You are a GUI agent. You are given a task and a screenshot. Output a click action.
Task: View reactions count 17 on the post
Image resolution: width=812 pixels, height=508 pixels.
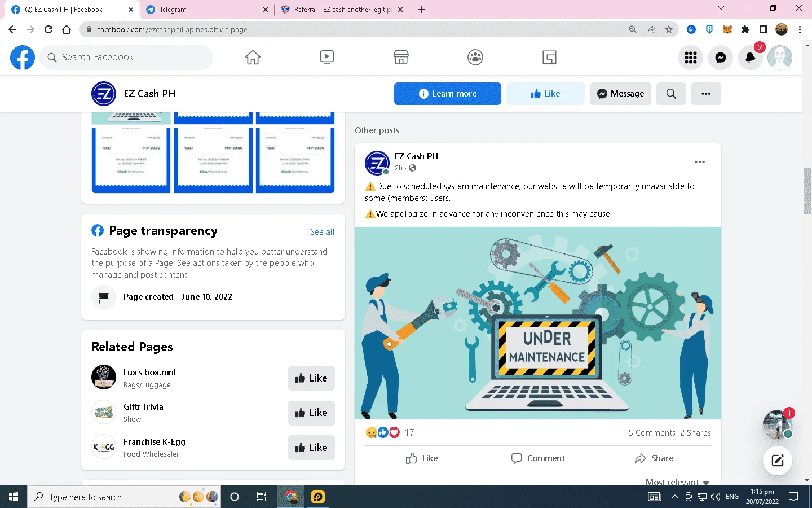tap(409, 433)
